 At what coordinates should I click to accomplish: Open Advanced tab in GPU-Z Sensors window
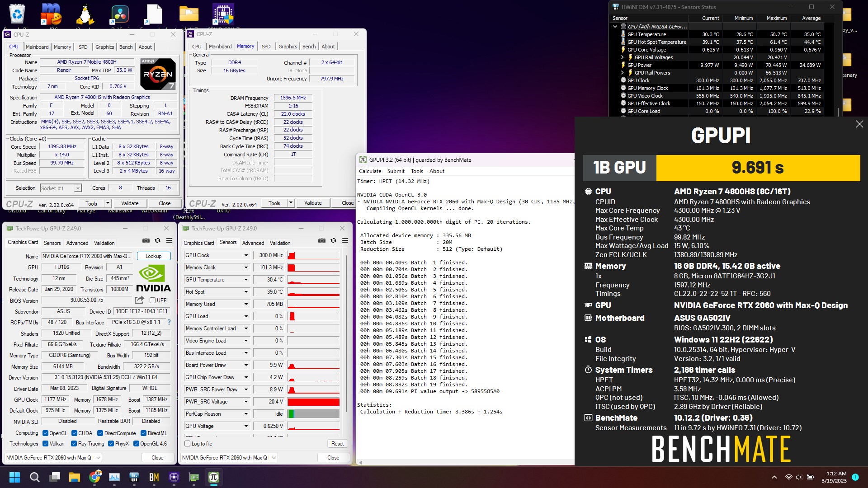pos(253,243)
